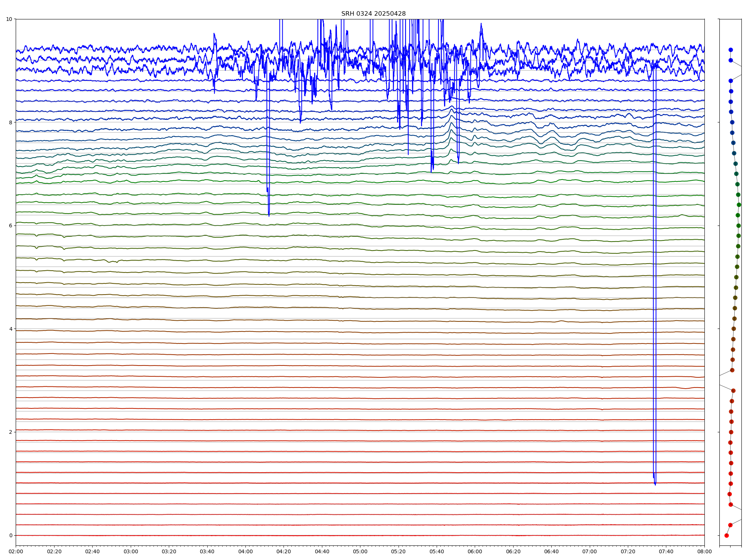Click the 05:00 time axis label
The image size is (747, 560).
(360, 551)
